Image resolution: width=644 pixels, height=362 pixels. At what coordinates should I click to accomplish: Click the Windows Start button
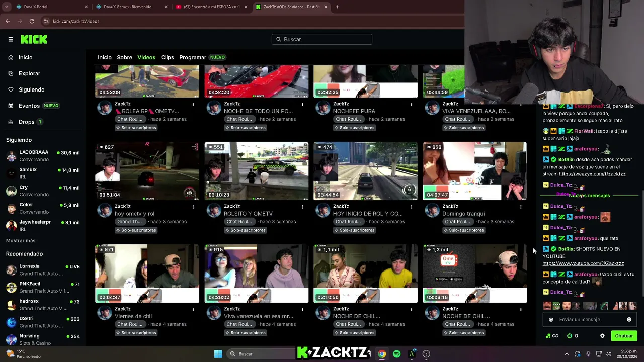tap(218, 354)
